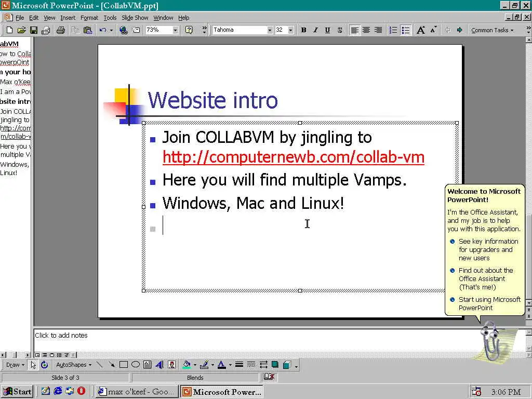This screenshot has height=399, width=532.
Task: Click the Fill Color paint bucket
Action: pos(187,365)
